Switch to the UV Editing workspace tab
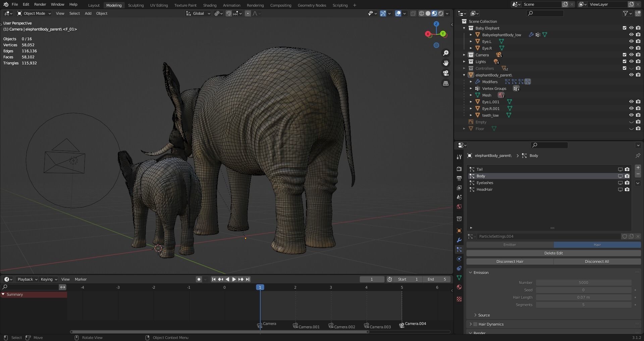644x341 pixels. (159, 5)
